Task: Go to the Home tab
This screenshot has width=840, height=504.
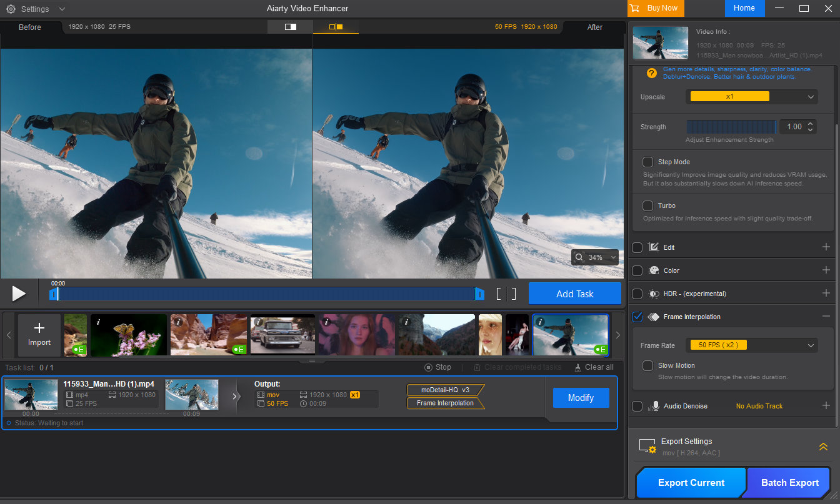Action: click(x=744, y=8)
